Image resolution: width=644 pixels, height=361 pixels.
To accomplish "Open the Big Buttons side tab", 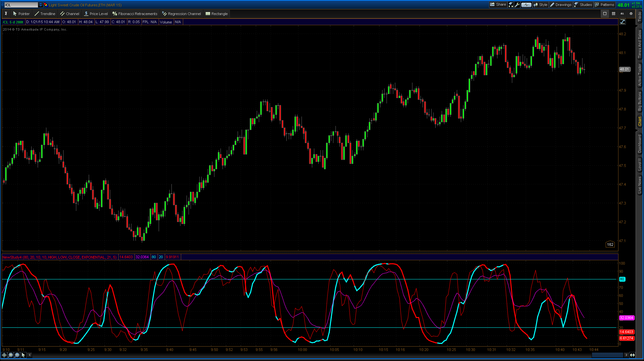I will coord(640,101).
